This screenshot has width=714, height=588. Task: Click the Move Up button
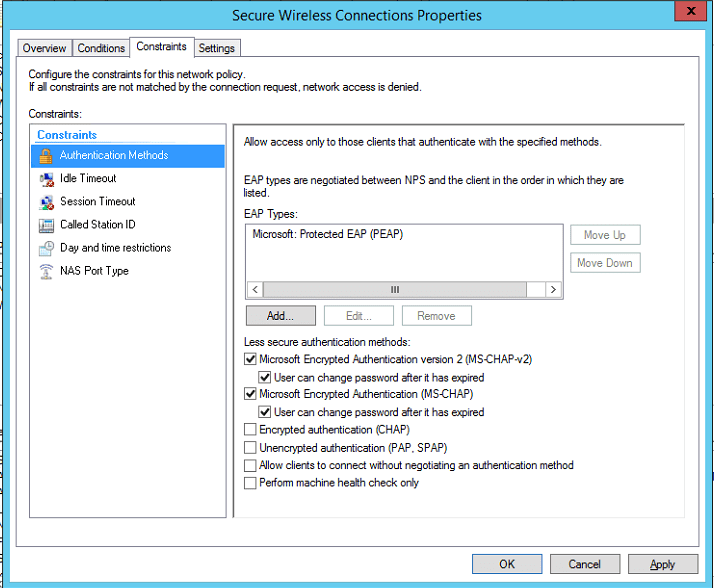[x=605, y=235]
